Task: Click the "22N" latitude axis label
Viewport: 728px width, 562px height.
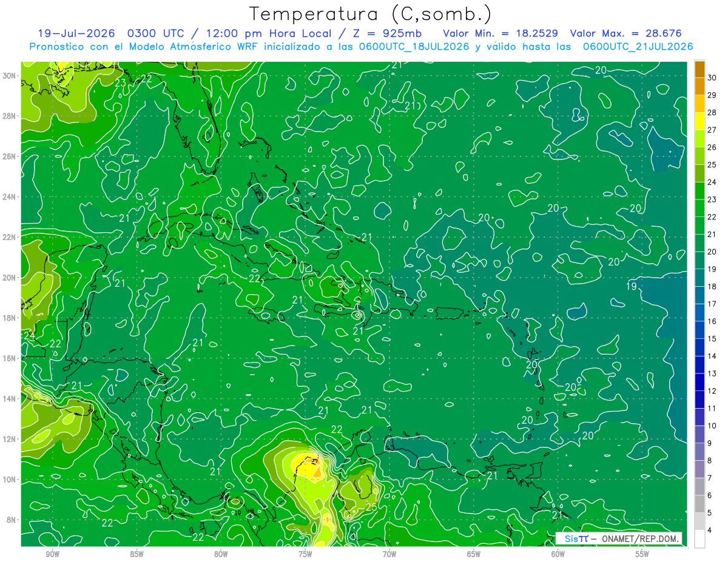Action: pyautogui.click(x=8, y=237)
